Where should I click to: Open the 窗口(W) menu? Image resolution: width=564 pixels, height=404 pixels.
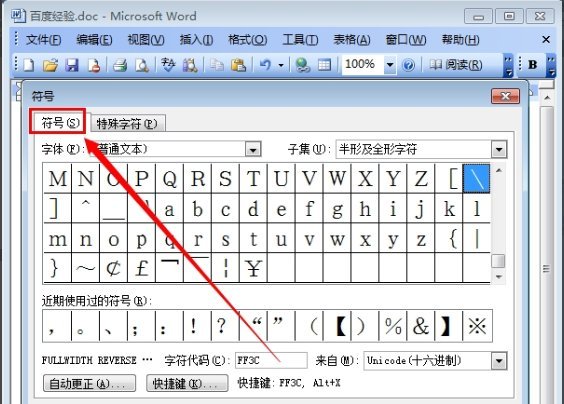[x=406, y=40]
